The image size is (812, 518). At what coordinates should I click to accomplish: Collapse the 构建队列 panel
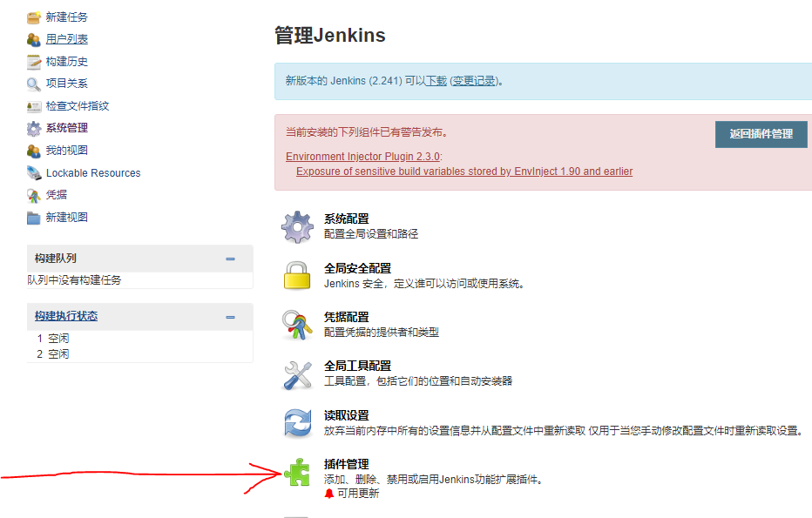pyautogui.click(x=230, y=258)
